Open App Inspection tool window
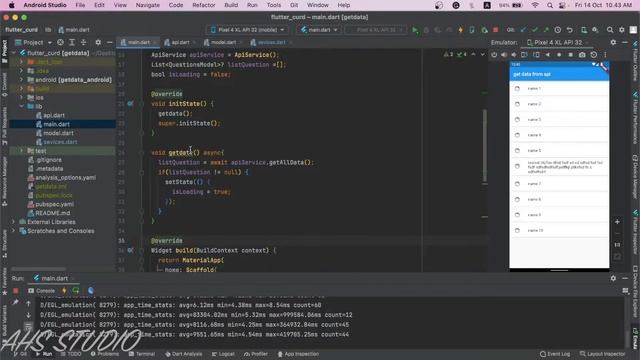Screen dimensions: 640x360 point(298,354)
